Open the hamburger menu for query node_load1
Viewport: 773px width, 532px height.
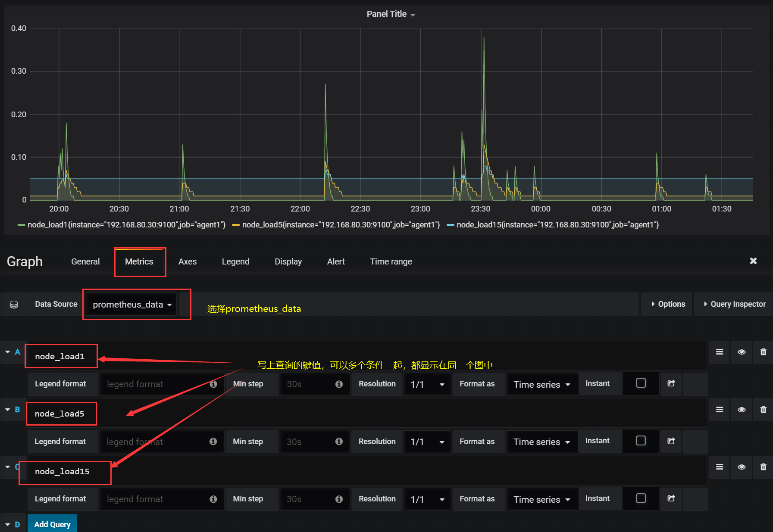point(720,352)
